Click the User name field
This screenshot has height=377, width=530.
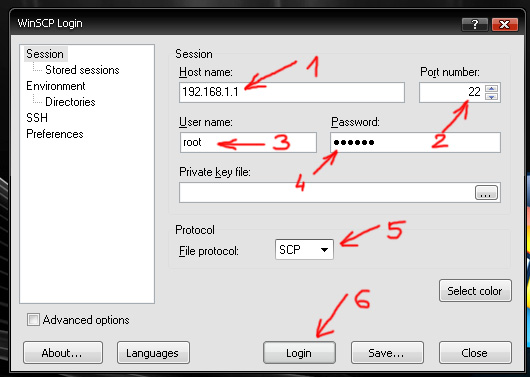click(x=248, y=142)
